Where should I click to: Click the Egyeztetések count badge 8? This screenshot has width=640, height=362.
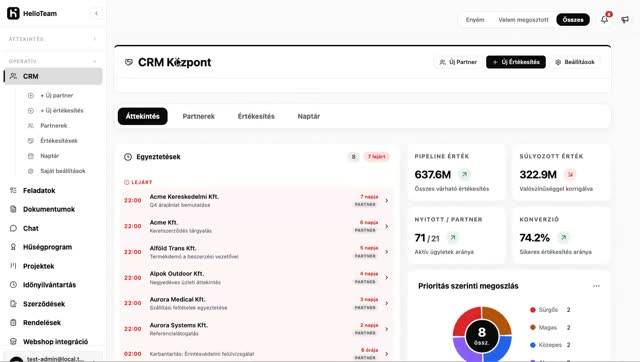click(x=353, y=157)
